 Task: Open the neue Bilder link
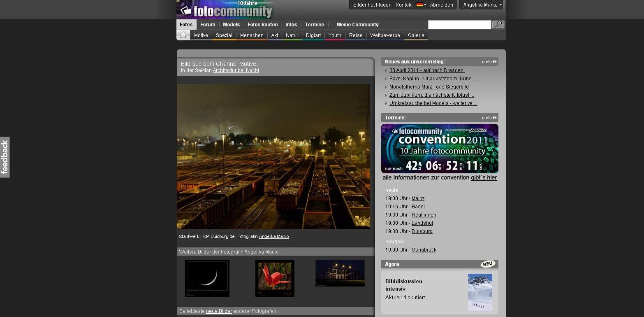tap(219, 311)
